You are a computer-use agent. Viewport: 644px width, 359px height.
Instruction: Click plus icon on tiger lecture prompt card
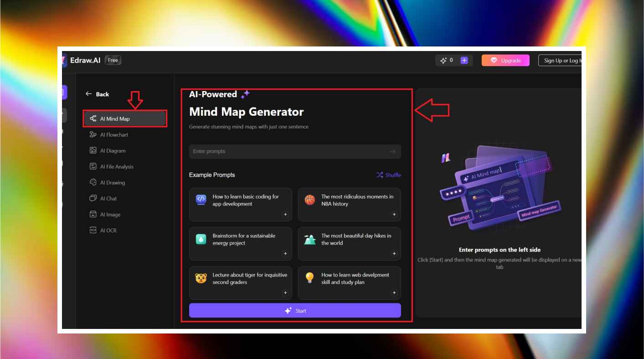pyautogui.click(x=285, y=293)
